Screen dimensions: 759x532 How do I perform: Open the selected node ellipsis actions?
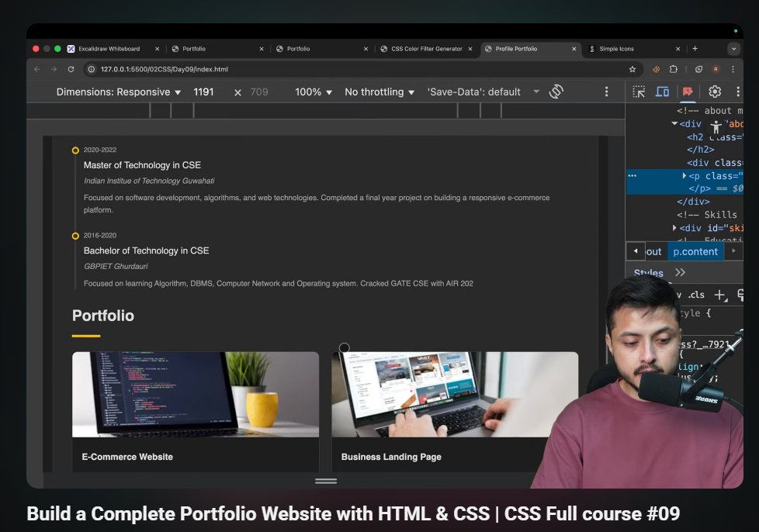pos(632,175)
